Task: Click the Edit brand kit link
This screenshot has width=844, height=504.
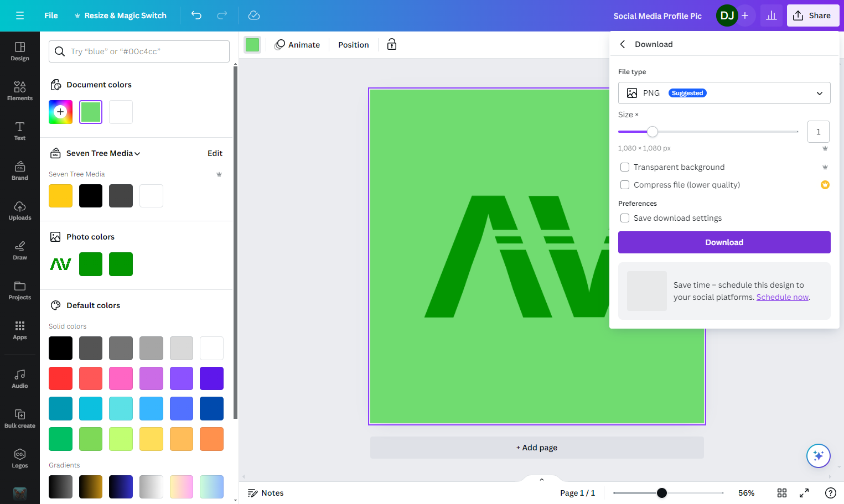Action: tap(215, 153)
